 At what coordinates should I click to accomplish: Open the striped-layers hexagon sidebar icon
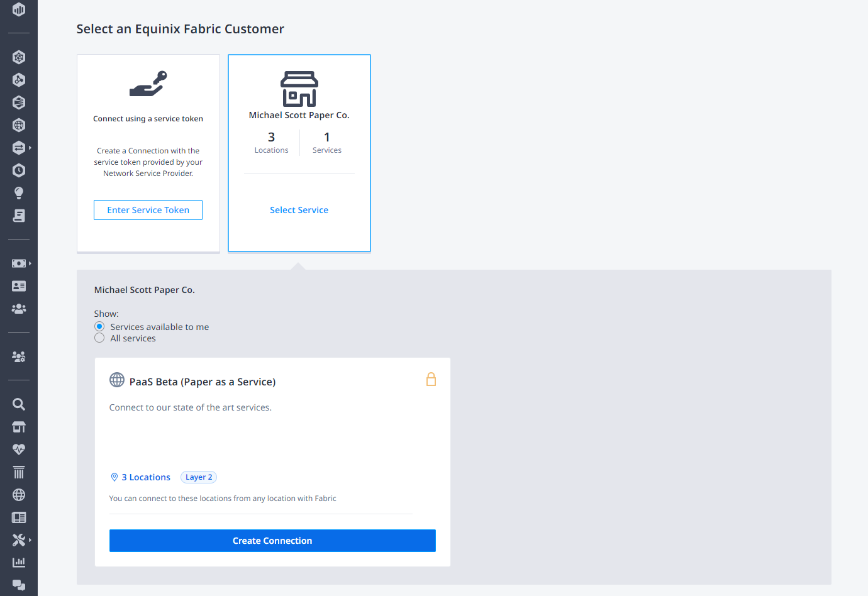point(19,102)
